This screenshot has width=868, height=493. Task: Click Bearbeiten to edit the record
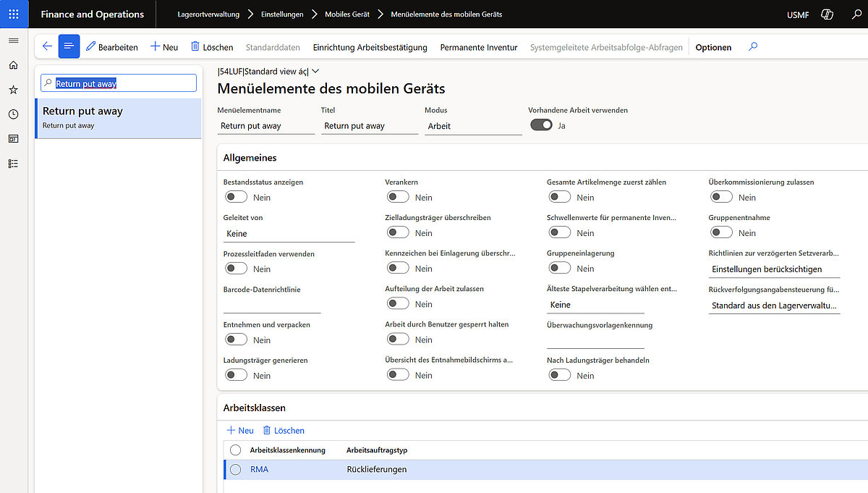tap(112, 47)
